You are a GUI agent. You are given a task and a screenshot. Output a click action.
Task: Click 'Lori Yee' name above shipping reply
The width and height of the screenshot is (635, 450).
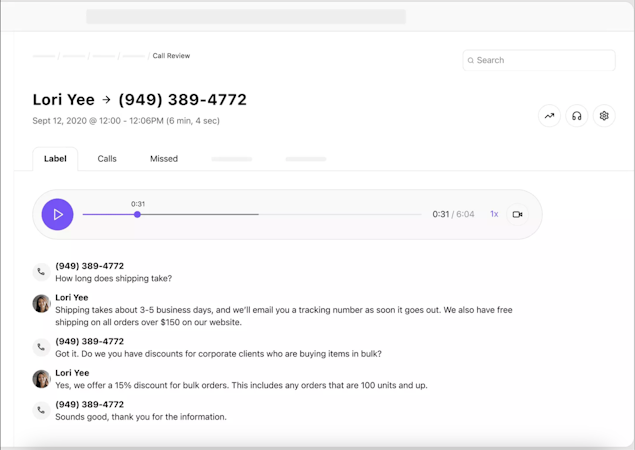point(72,298)
